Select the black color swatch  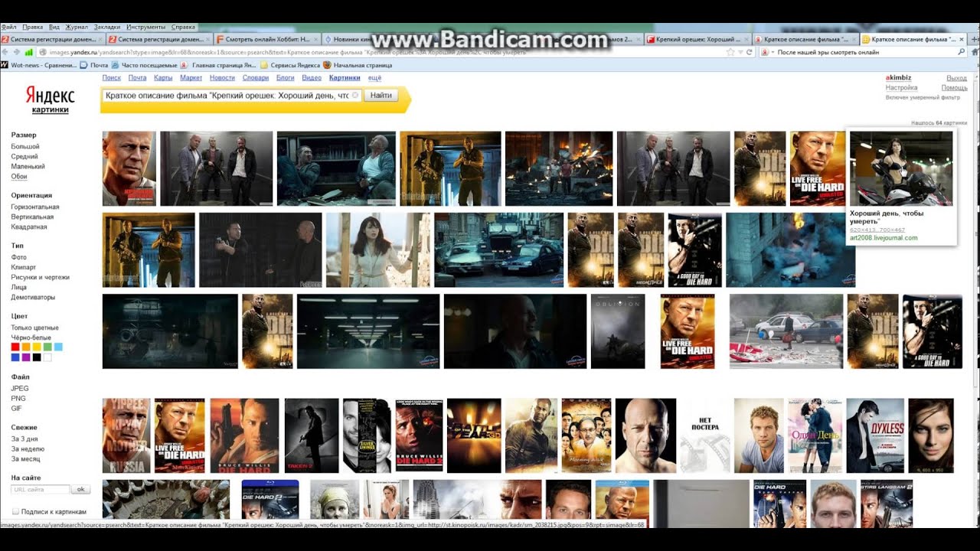(37, 357)
